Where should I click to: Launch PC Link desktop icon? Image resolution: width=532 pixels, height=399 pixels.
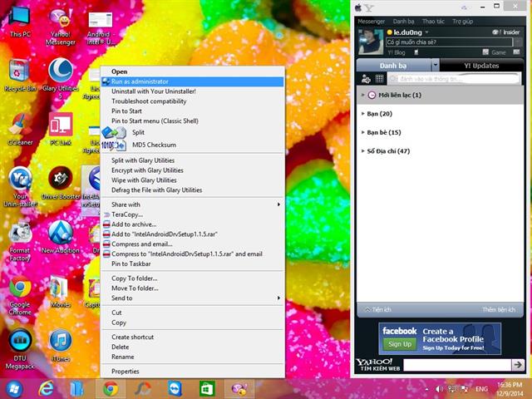point(61,130)
